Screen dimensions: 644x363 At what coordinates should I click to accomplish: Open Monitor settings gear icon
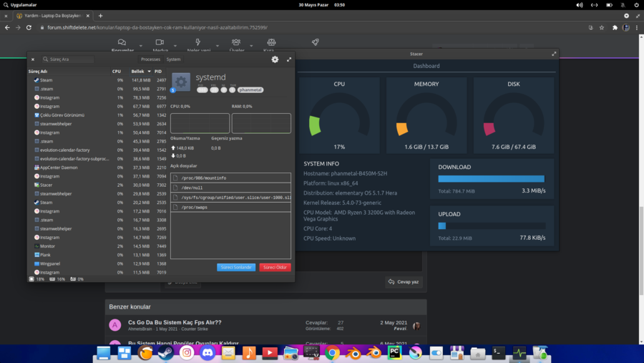pyautogui.click(x=275, y=59)
